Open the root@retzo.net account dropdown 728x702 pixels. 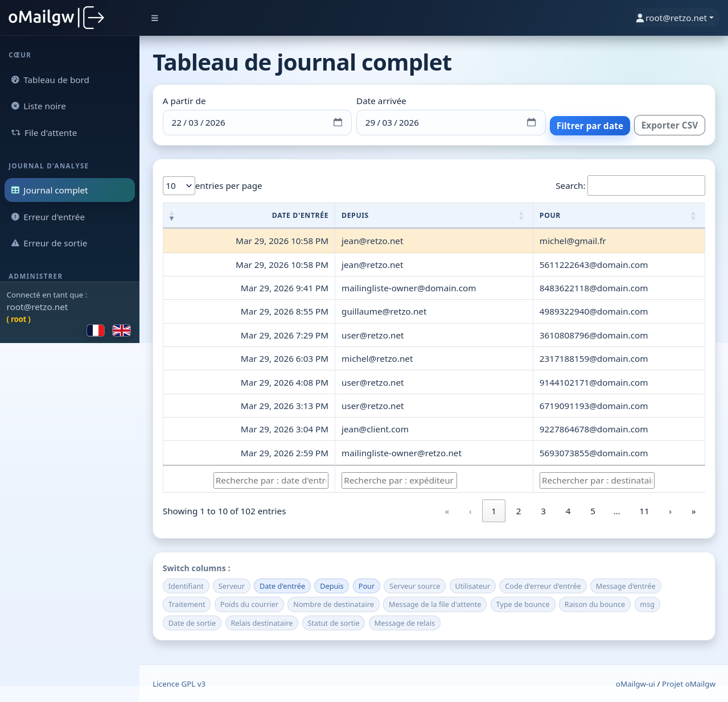pos(675,18)
